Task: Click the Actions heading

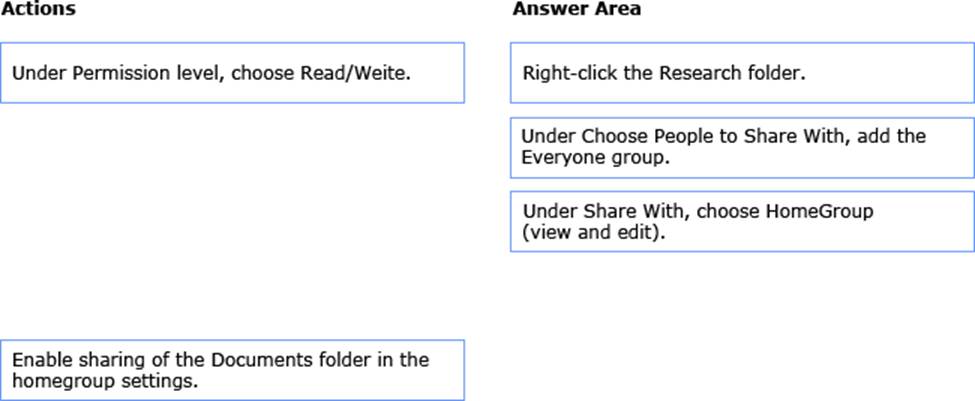Action: tap(38, 10)
